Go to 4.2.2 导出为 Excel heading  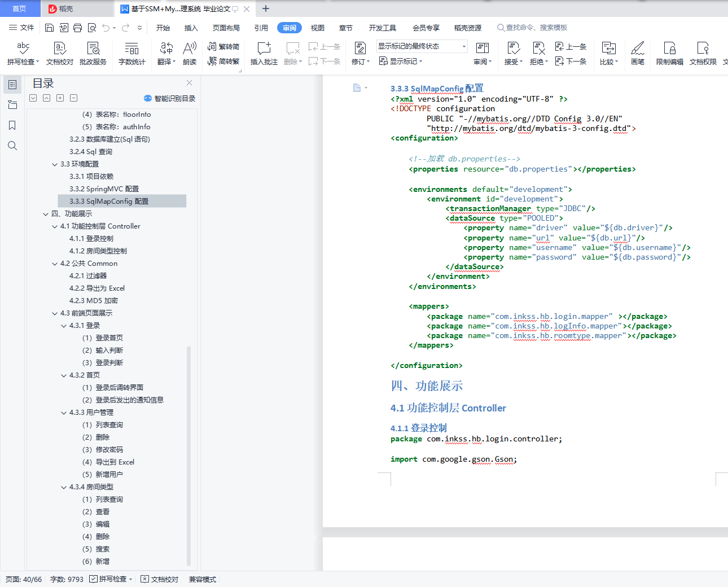click(97, 288)
